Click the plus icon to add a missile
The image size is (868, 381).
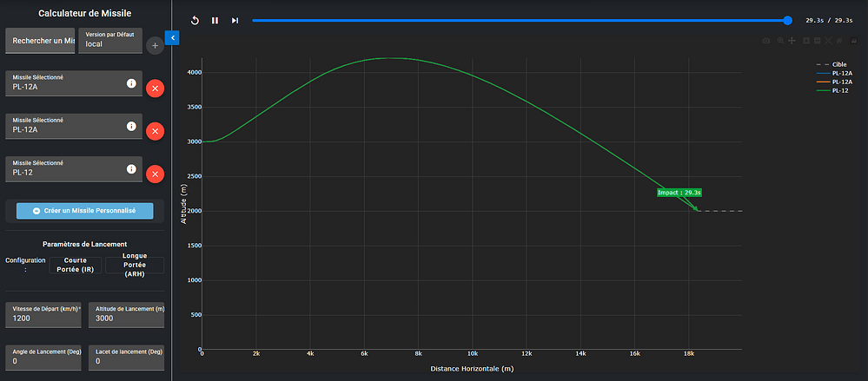click(x=155, y=45)
